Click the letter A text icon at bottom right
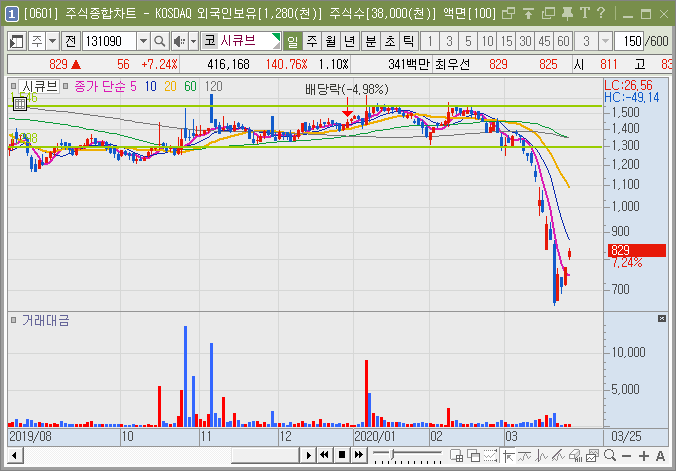The height and width of the screenshot is (471, 676). [x=660, y=455]
